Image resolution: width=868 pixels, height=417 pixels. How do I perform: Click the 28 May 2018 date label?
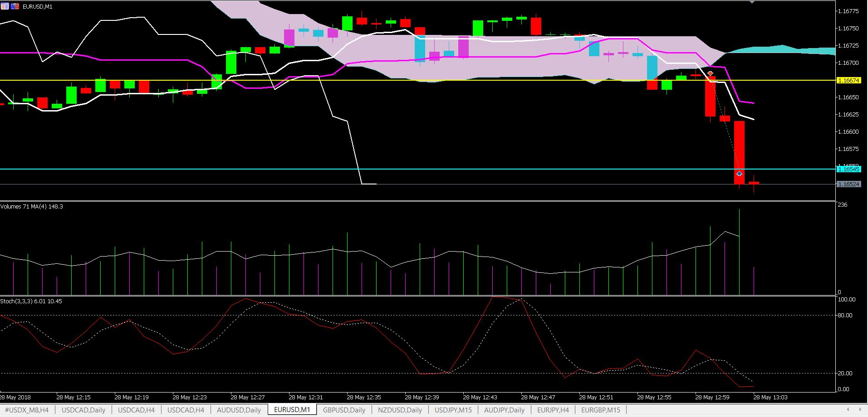(x=15, y=398)
